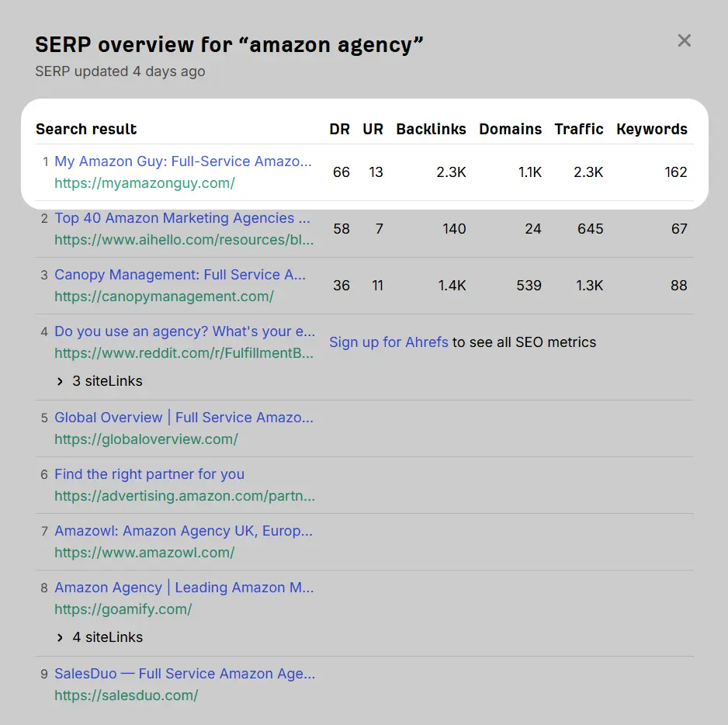
Task: Open the SalesDuo Full Service result
Action: (x=185, y=674)
